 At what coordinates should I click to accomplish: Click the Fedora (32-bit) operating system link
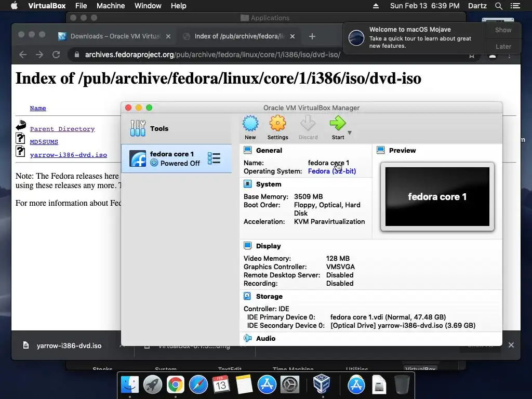(332, 171)
